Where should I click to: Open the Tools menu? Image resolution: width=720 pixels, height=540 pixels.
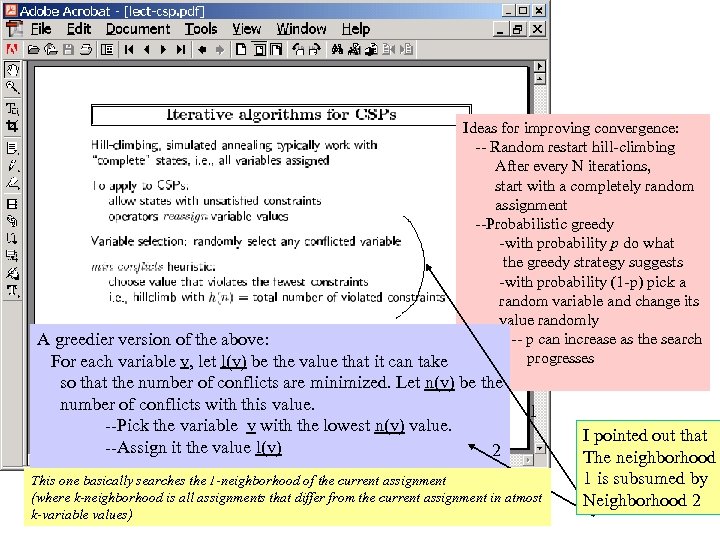[201, 29]
